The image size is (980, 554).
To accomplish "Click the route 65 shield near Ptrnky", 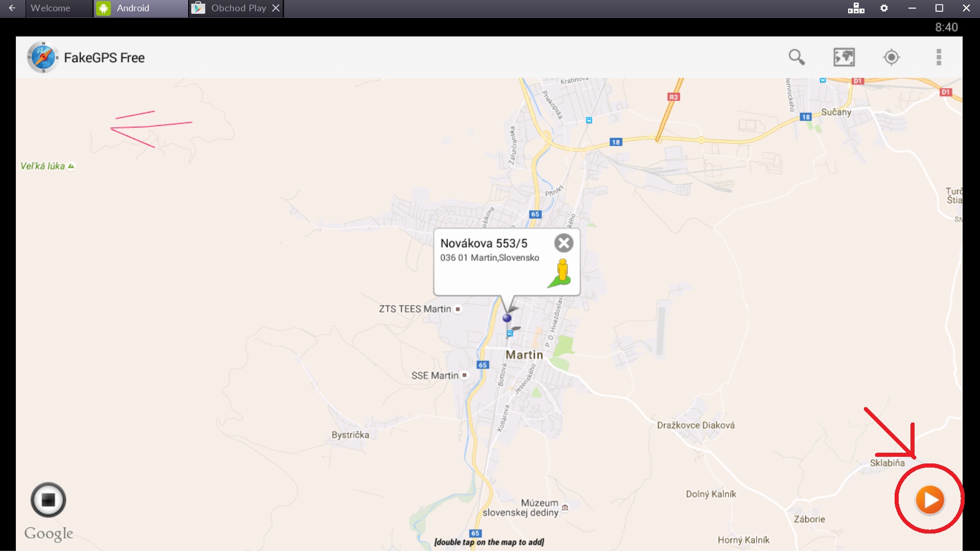I will point(535,214).
